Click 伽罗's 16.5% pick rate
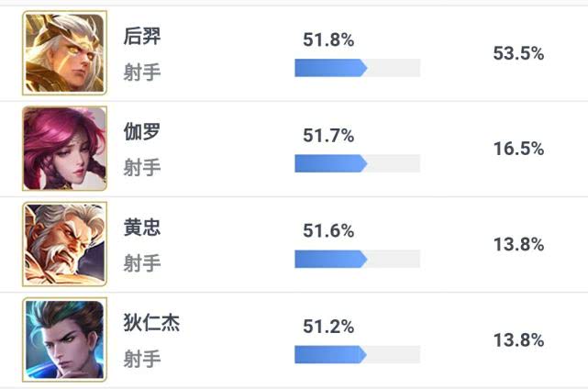The image size is (588, 389). tap(518, 149)
